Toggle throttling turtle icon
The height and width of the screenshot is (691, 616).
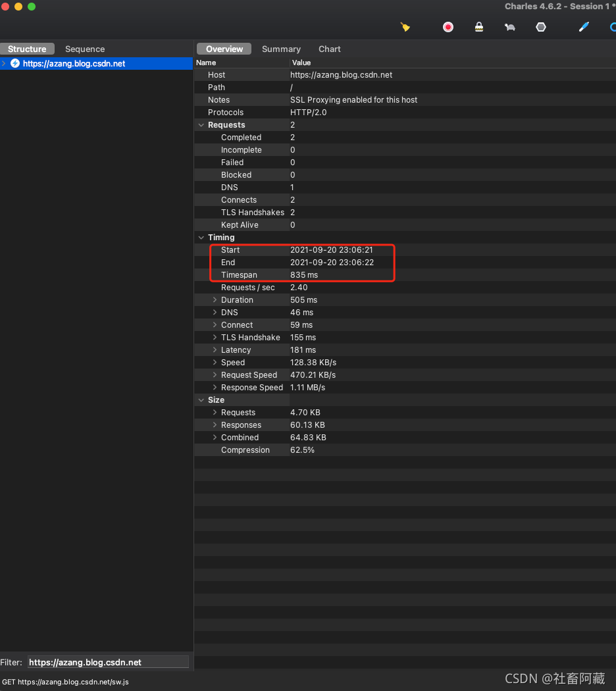pyautogui.click(x=510, y=28)
